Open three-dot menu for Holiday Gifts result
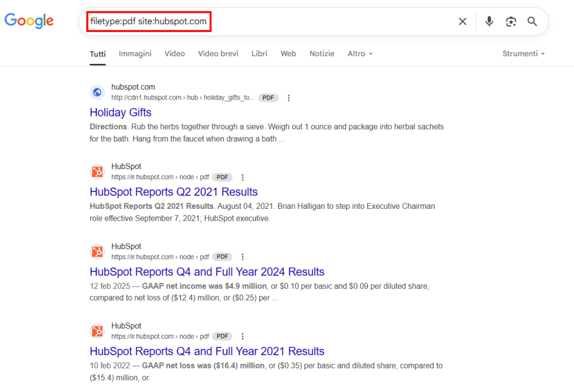Image resolution: width=574 pixels, height=392 pixels. [x=289, y=98]
